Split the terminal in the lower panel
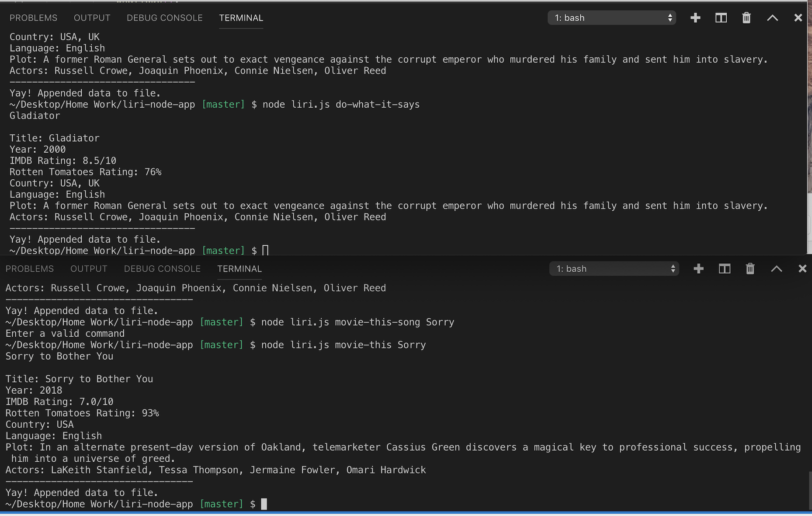Screen dimensions: 812x516 (725, 269)
